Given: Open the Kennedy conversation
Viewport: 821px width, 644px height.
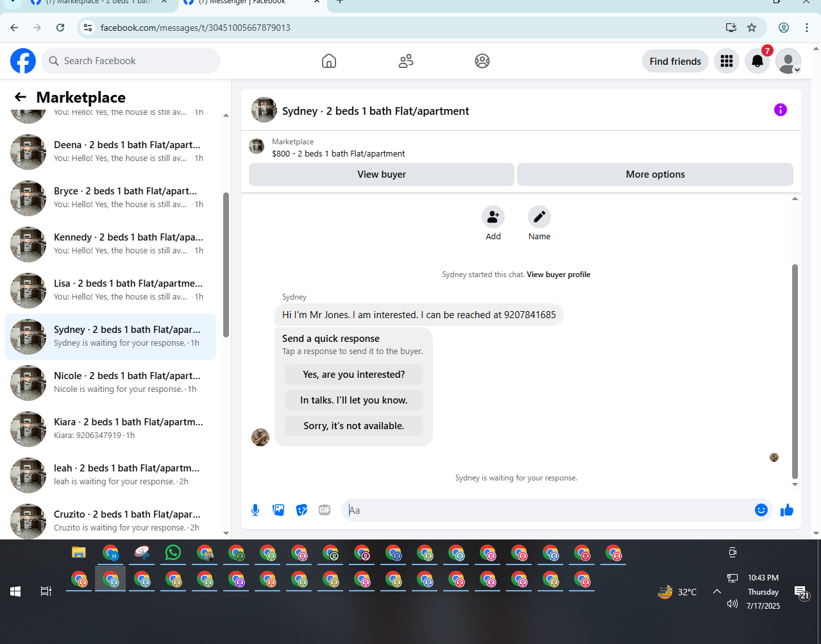Looking at the screenshot, I should (x=110, y=244).
